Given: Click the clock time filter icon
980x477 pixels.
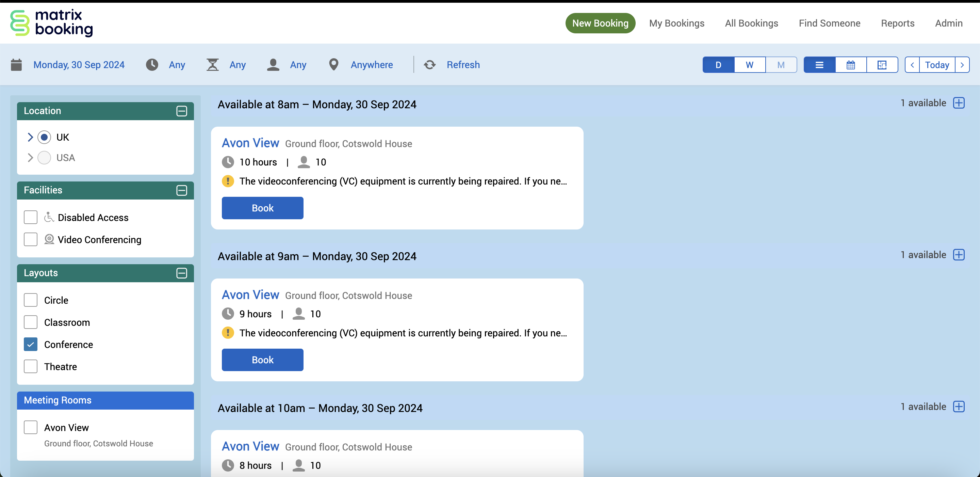Looking at the screenshot, I should click(152, 65).
